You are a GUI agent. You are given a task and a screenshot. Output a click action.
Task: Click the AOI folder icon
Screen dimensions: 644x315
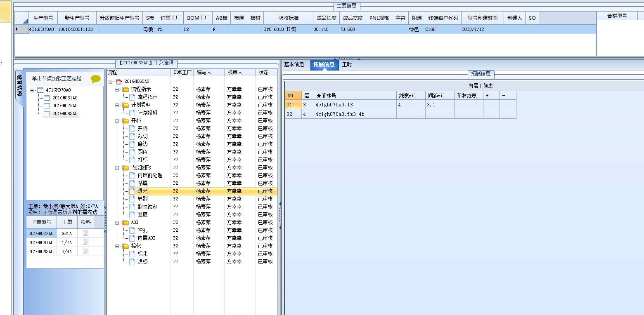(x=125, y=222)
